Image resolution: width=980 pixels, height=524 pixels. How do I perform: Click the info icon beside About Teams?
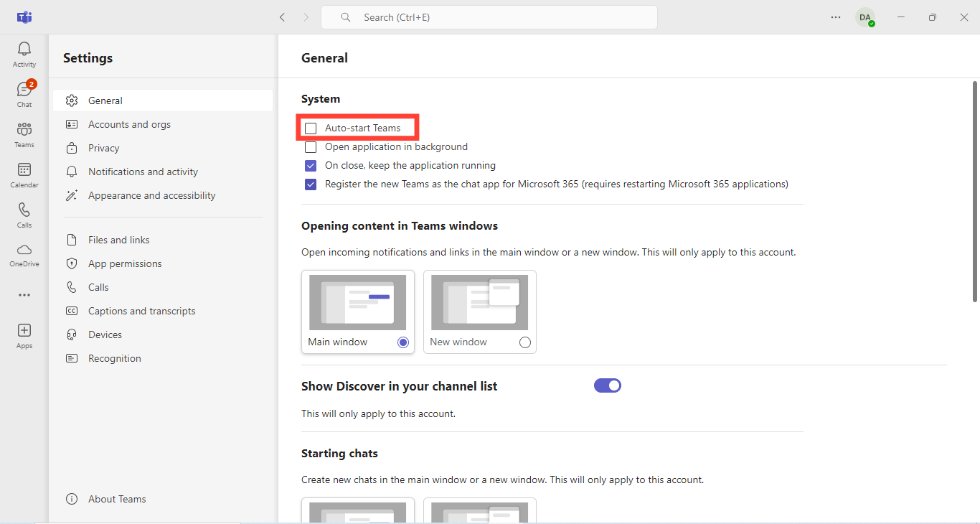click(72, 499)
